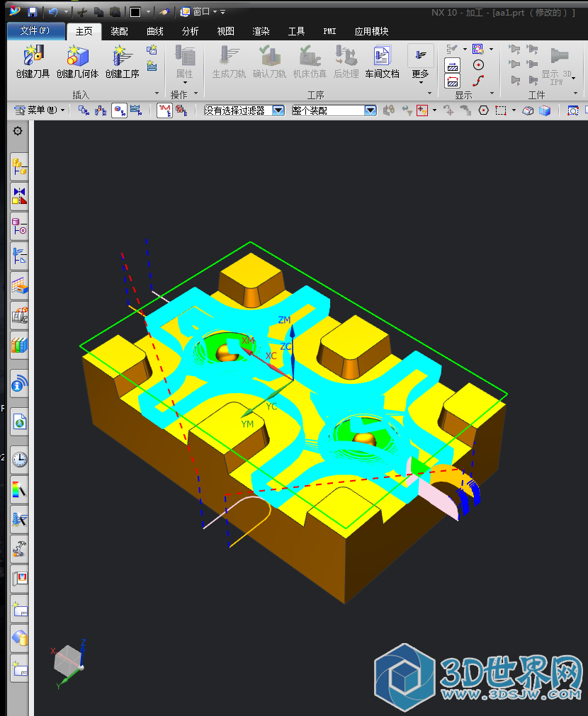Open the Part Navigator sidebar tab
Image resolution: width=588 pixels, height=716 pixels.
point(20,226)
